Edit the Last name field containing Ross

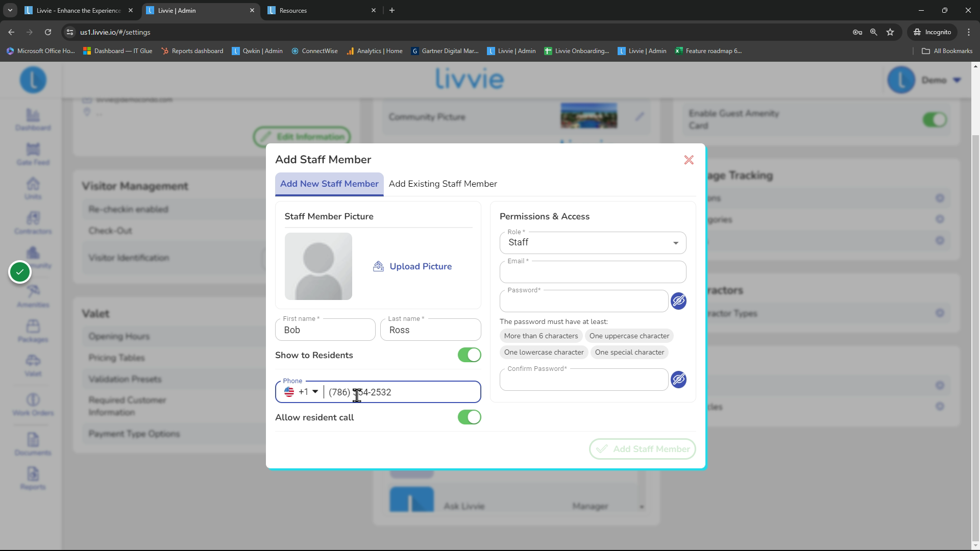pyautogui.click(x=430, y=330)
